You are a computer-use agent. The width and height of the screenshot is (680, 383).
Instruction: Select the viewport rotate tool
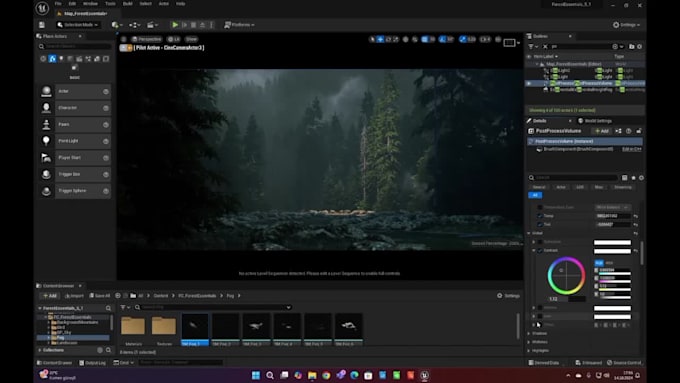[389, 39]
